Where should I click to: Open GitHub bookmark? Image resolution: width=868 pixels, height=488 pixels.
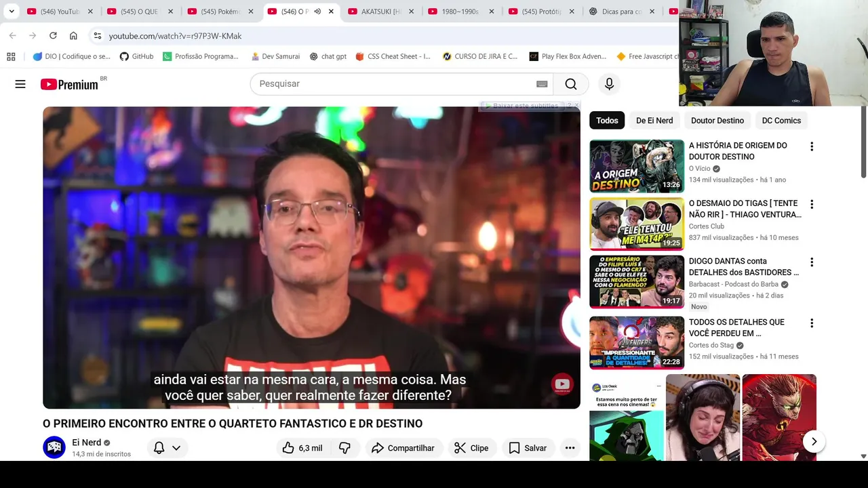tap(136, 56)
